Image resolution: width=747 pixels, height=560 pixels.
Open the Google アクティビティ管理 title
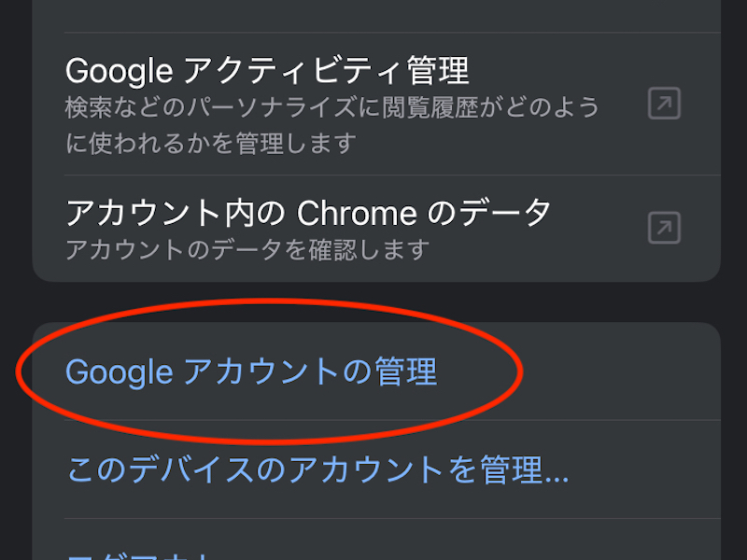click(x=267, y=70)
